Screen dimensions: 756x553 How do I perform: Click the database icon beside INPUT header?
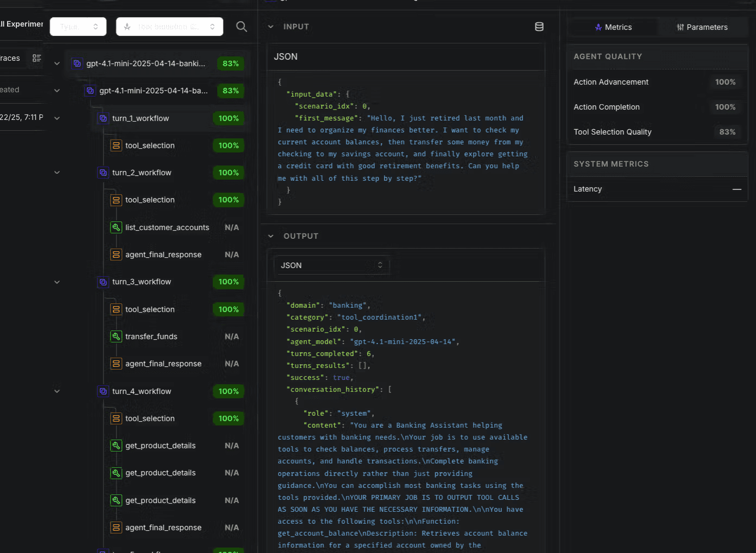[539, 27]
